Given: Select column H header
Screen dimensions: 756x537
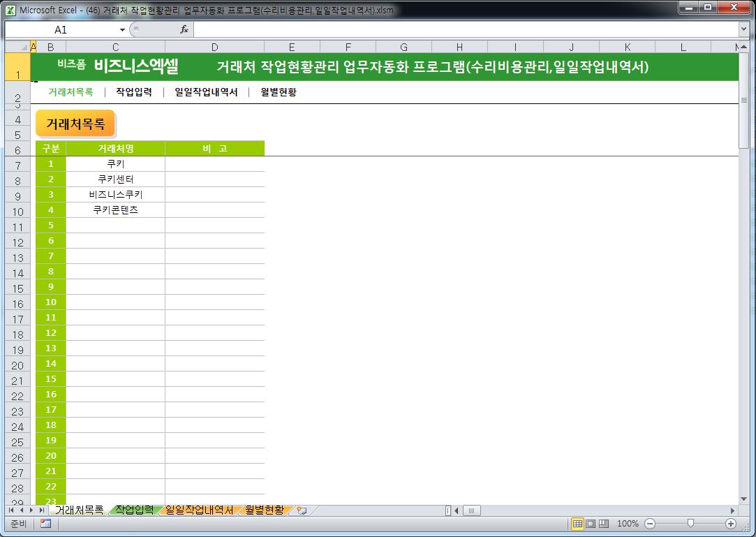Looking at the screenshot, I should (x=459, y=47).
